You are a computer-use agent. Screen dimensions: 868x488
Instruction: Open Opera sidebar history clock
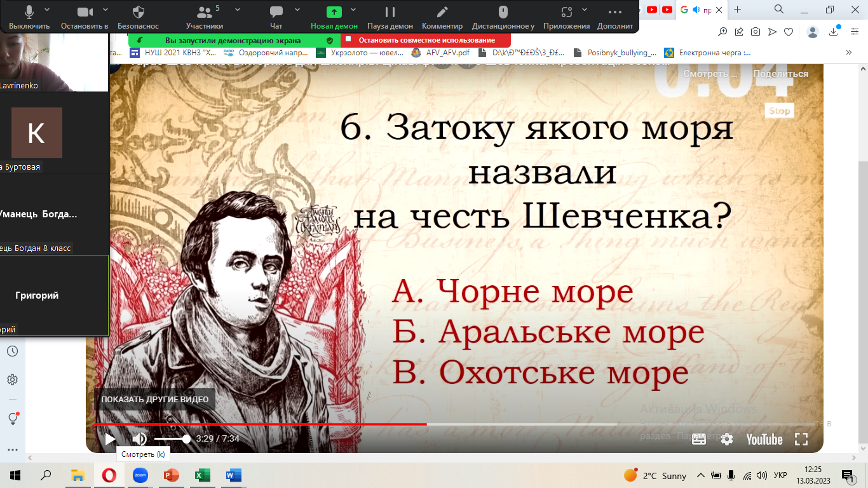pos(12,351)
